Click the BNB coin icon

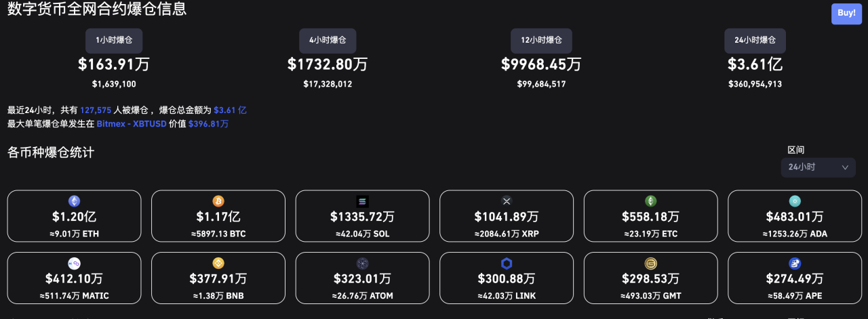[x=218, y=263]
